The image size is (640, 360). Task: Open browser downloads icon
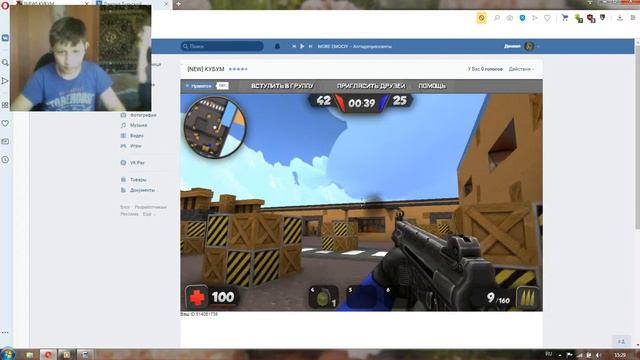pos(620,18)
